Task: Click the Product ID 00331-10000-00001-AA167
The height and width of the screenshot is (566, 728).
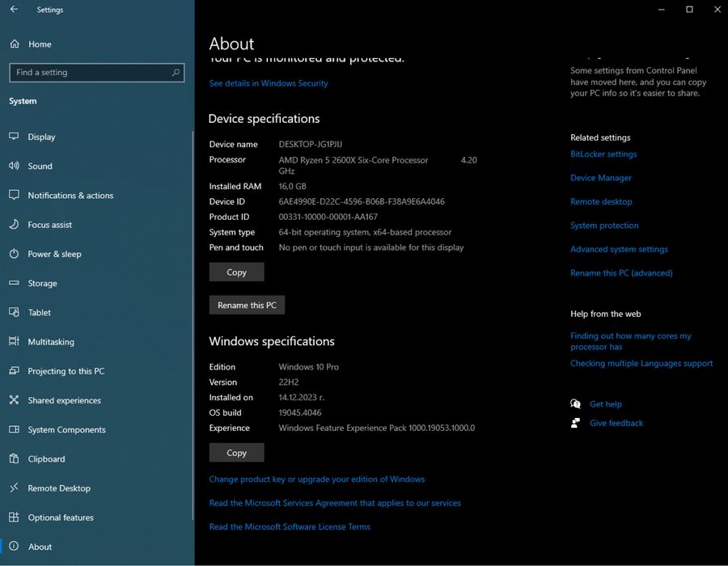Action: coord(328,217)
